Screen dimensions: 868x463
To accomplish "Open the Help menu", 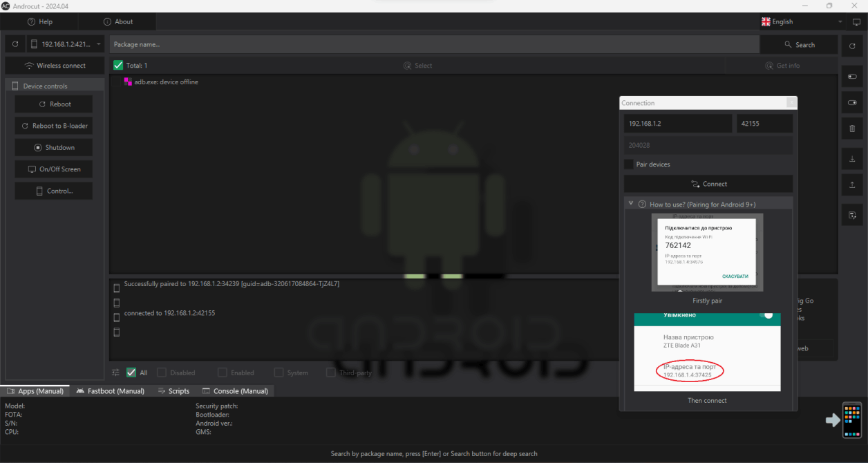I will pos(39,21).
